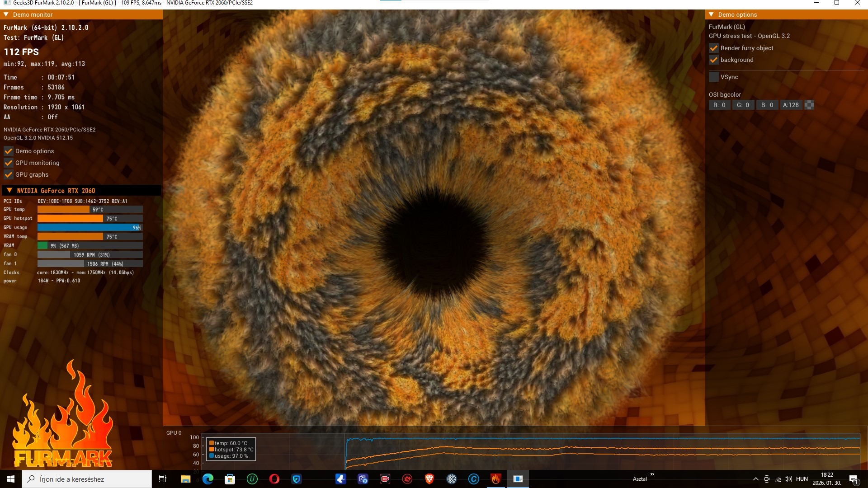Click the volume speaker tray icon
Image resolution: width=868 pixels, height=488 pixels.
[x=788, y=479]
